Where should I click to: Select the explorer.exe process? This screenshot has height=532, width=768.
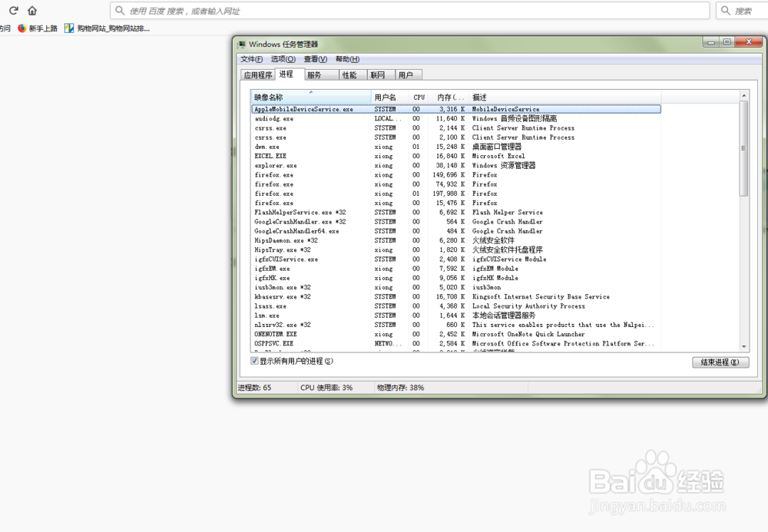[x=456, y=165]
